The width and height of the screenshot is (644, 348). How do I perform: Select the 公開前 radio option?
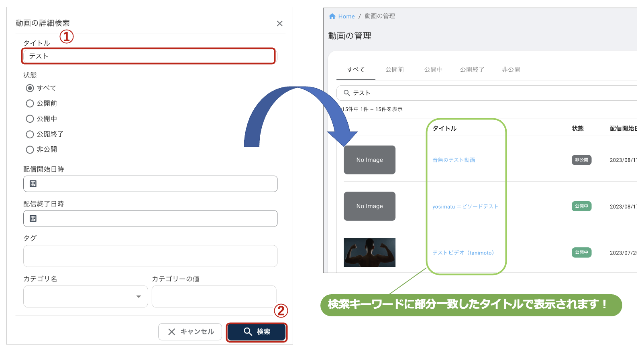pyautogui.click(x=30, y=103)
